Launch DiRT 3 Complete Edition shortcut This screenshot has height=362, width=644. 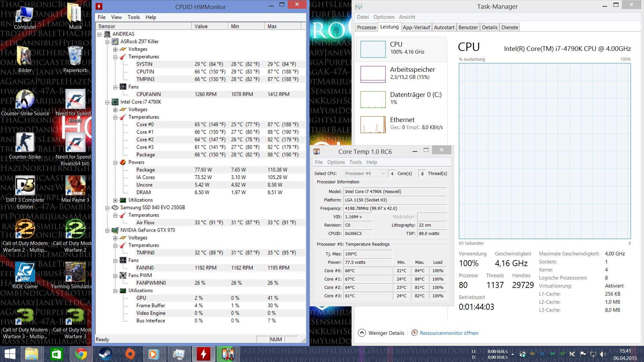[x=25, y=193]
